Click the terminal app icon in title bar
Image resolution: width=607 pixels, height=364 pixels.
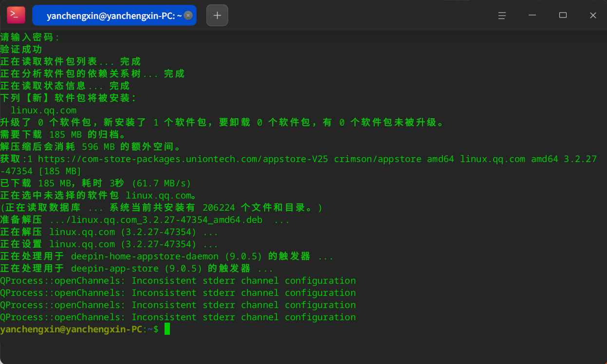point(16,15)
